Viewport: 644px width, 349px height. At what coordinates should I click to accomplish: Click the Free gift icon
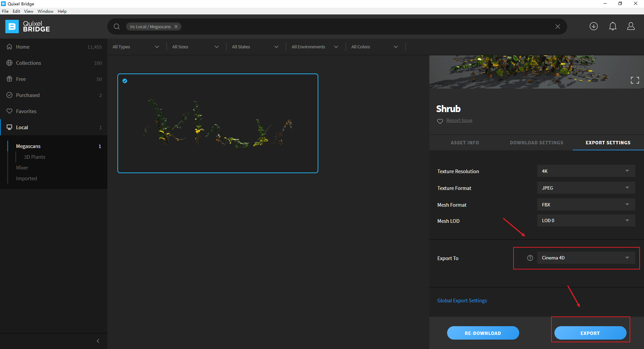(x=9, y=79)
